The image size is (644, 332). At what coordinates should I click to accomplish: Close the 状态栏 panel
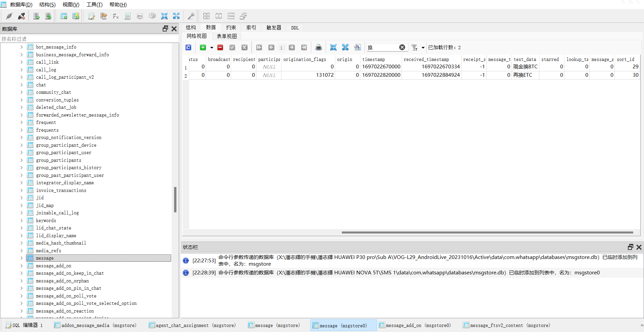coord(639,247)
